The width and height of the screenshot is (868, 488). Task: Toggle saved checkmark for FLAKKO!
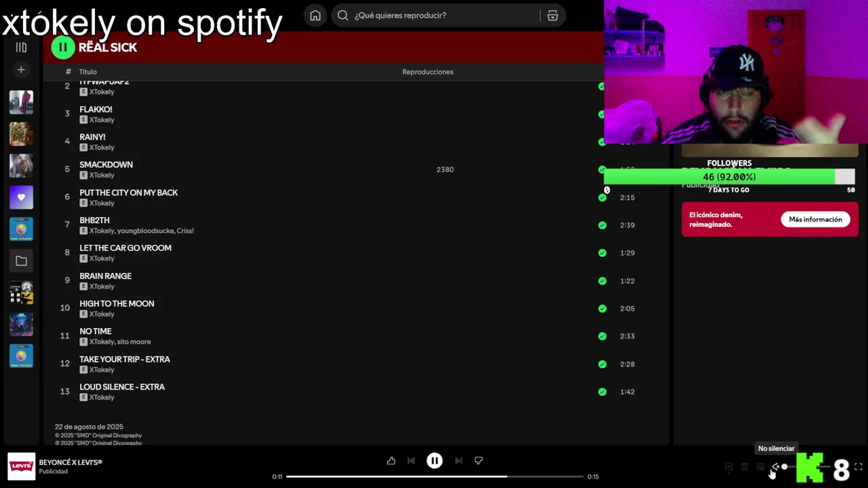pos(601,114)
